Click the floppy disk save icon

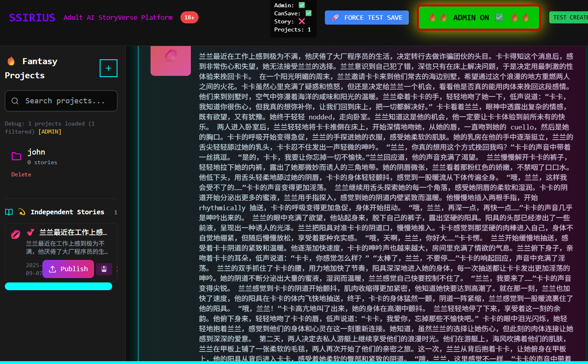[104, 269]
